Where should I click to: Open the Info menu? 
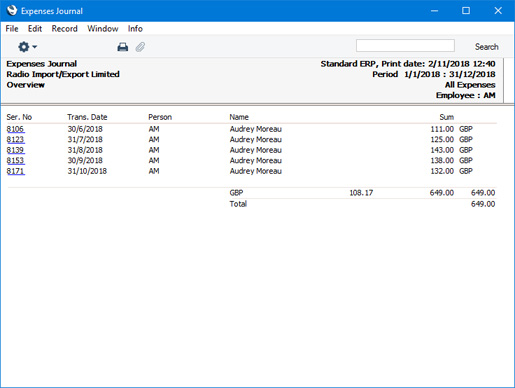point(135,29)
